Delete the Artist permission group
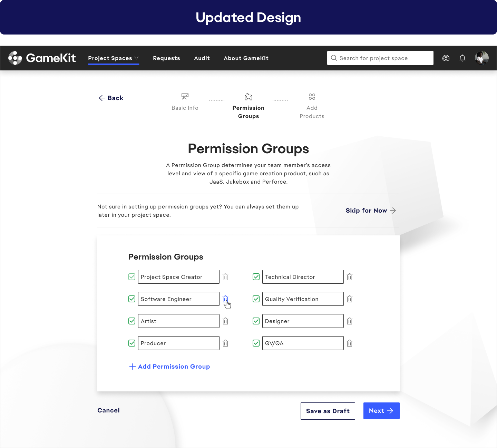Viewport: 497px width, 448px height. (225, 321)
